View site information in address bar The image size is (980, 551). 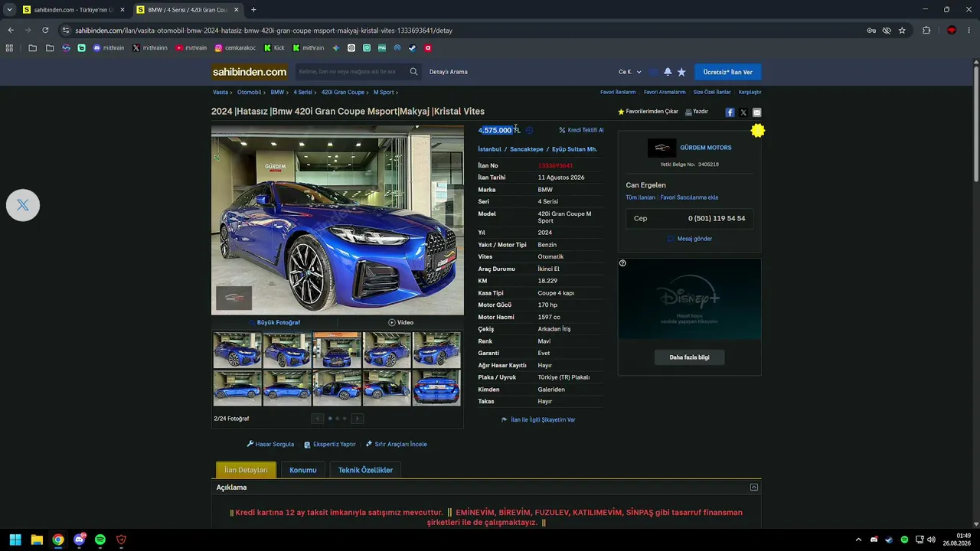pos(67,31)
